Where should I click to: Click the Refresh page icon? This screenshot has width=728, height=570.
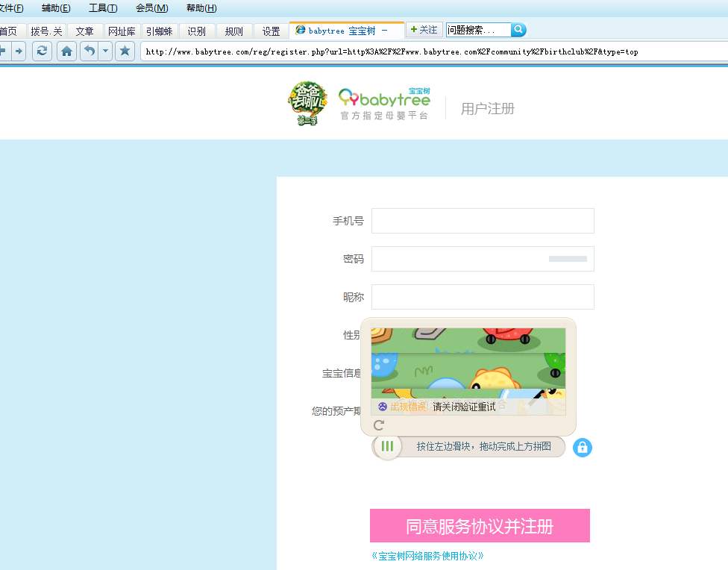tap(42, 51)
